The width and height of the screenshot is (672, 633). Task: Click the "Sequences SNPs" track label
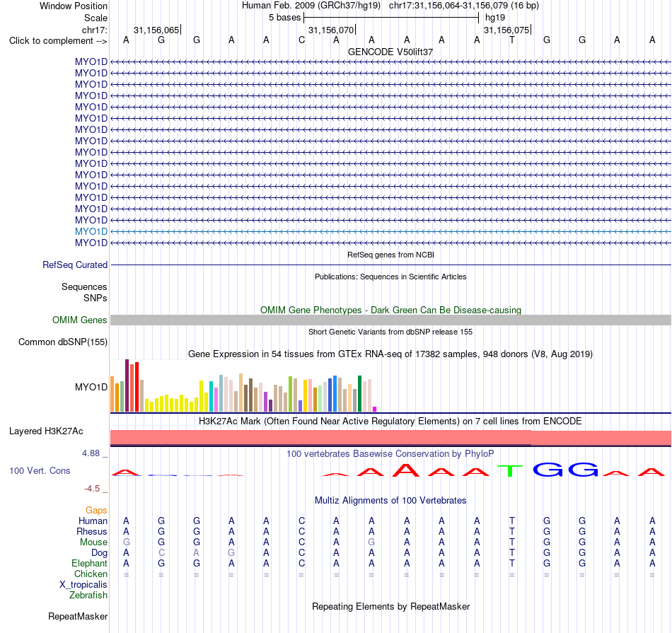pyautogui.click(x=84, y=292)
